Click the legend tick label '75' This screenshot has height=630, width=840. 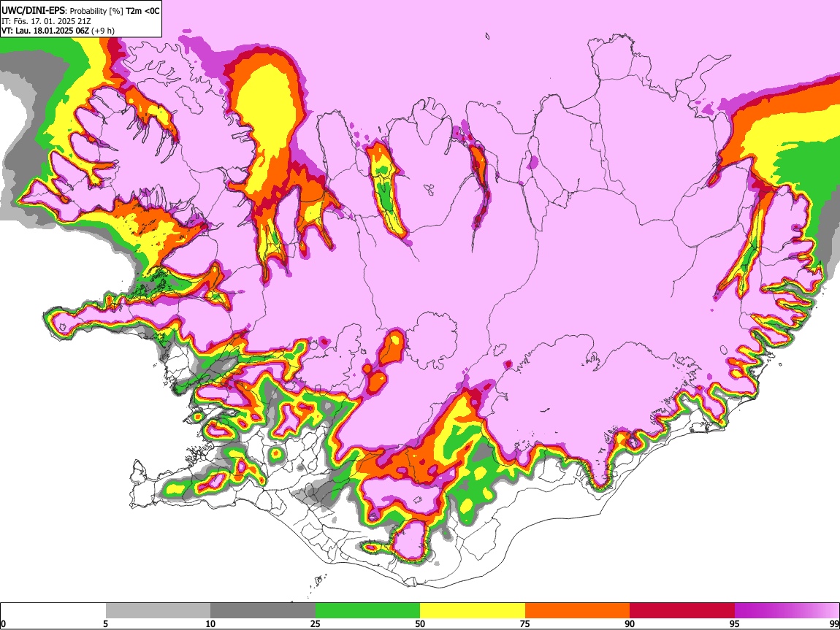pos(525,623)
